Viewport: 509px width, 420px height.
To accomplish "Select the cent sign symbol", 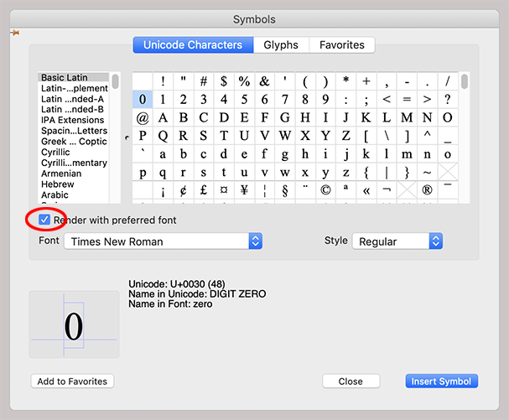I will tap(183, 190).
